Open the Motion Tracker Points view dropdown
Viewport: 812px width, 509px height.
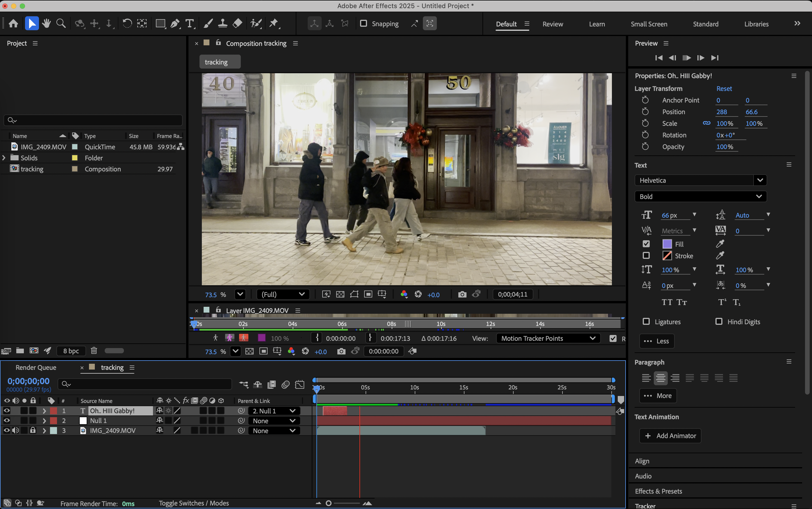(x=548, y=338)
